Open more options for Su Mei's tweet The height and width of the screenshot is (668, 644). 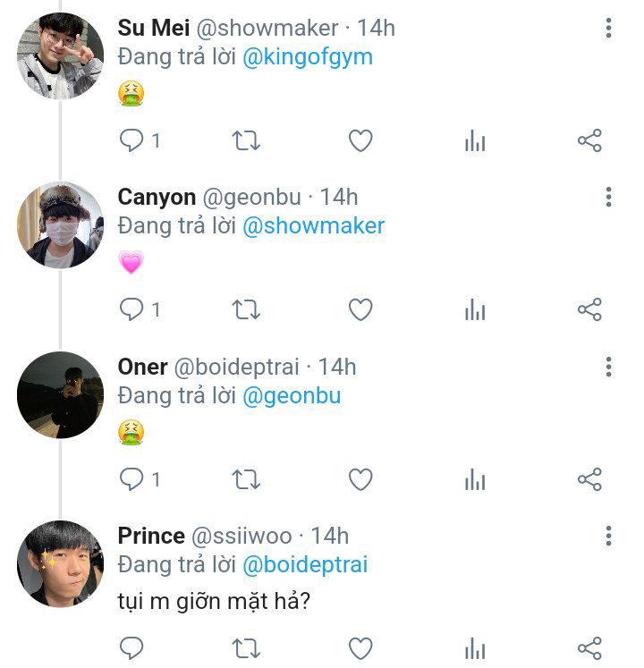(608, 29)
